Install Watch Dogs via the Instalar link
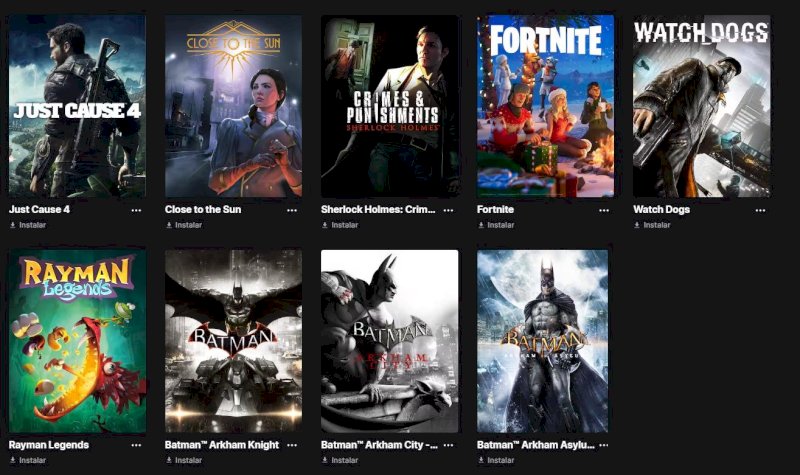 tap(652, 225)
